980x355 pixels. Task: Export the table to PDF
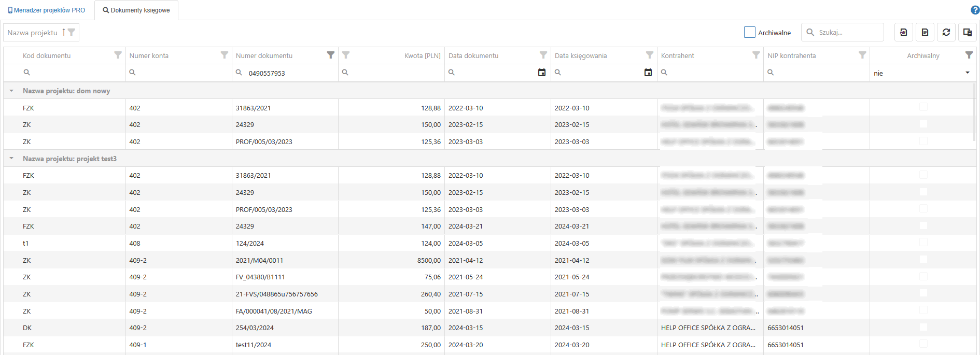[903, 32]
